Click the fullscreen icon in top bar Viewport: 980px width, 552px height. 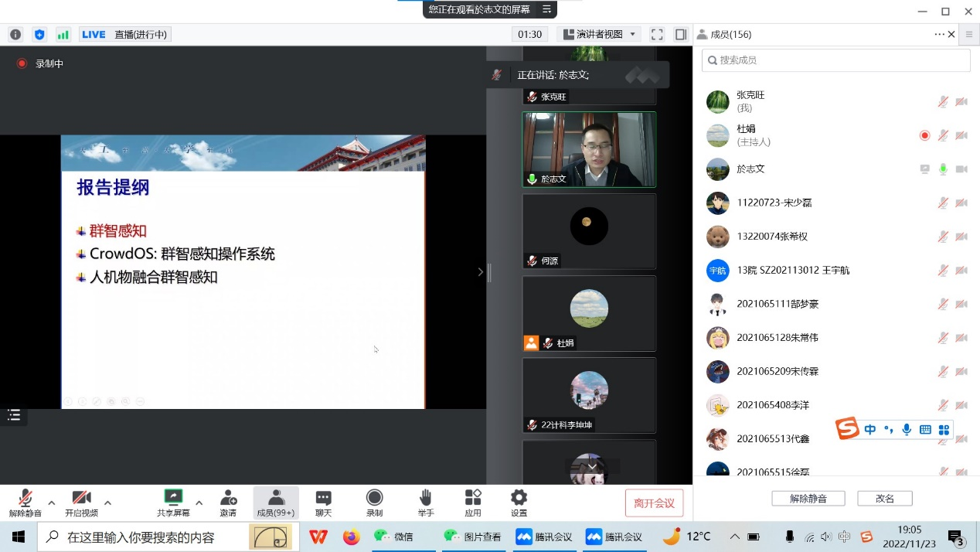(657, 34)
